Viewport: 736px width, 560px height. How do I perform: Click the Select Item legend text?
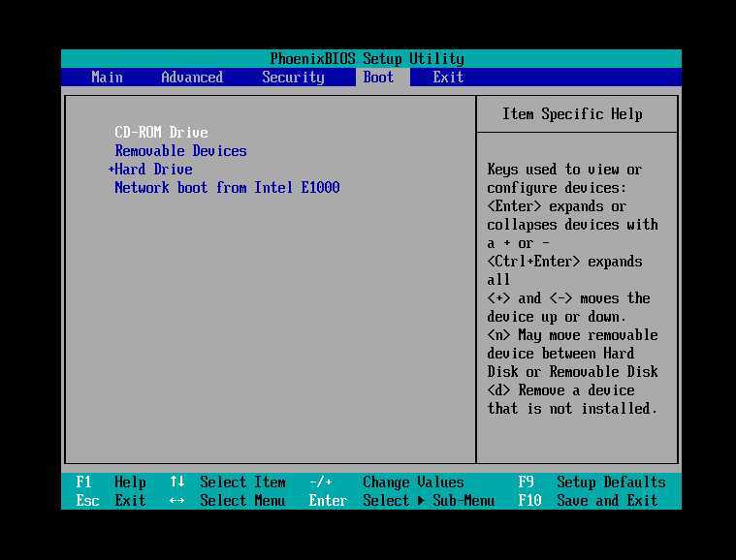(242, 482)
